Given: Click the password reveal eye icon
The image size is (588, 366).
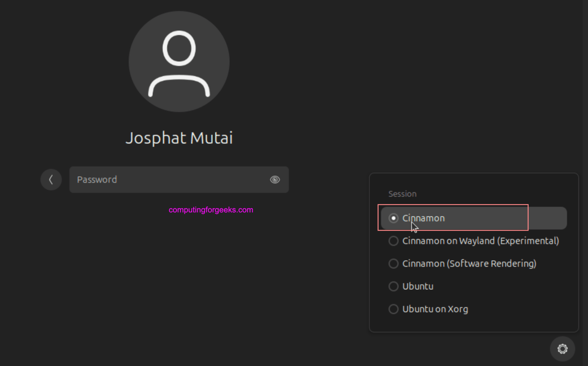Looking at the screenshot, I should coord(275,179).
